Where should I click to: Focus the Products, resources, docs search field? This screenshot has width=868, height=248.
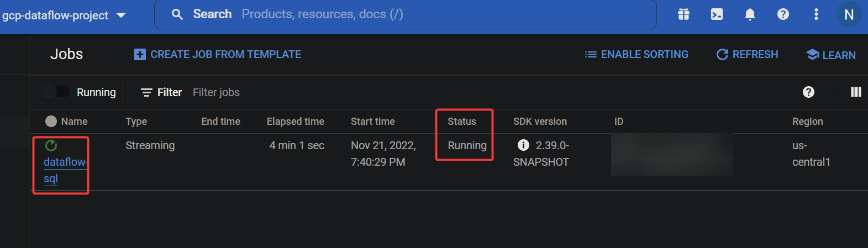tap(405, 14)
